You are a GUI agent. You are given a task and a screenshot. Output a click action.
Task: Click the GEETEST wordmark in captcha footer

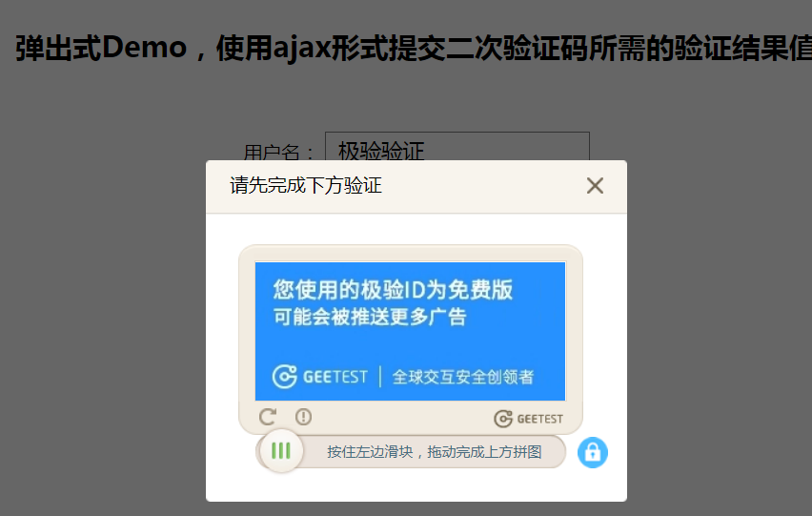pyautogui.click(x=540, y=419)
